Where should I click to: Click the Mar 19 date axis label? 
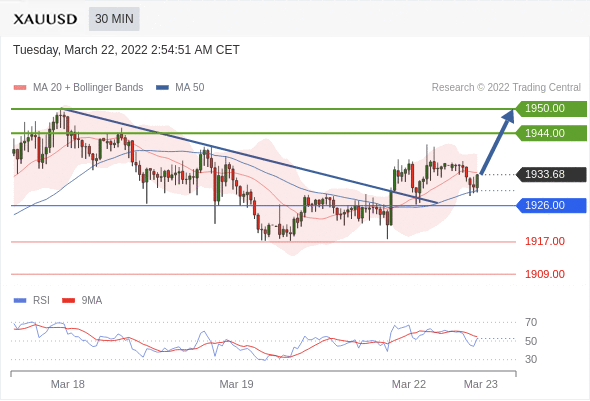[x=236, y=384]
